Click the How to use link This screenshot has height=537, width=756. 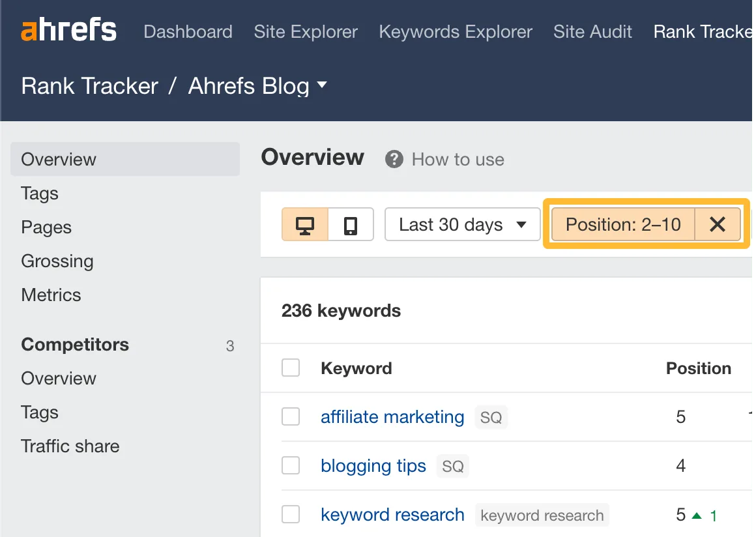coord(458,159)
